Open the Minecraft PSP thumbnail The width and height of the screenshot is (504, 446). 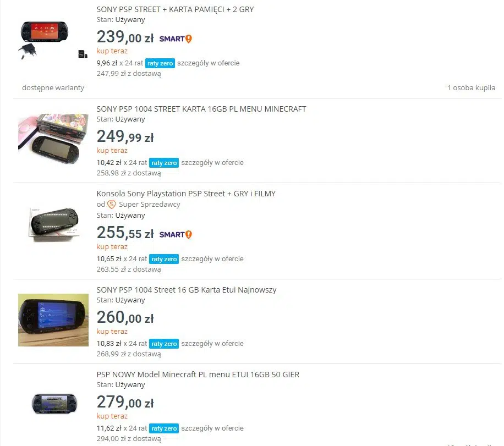pyautogui.click(x=54, y=404)
